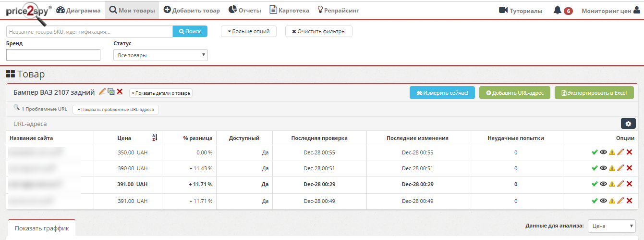
Task: Open the Мои товары section
Action: tap(132, 10)
